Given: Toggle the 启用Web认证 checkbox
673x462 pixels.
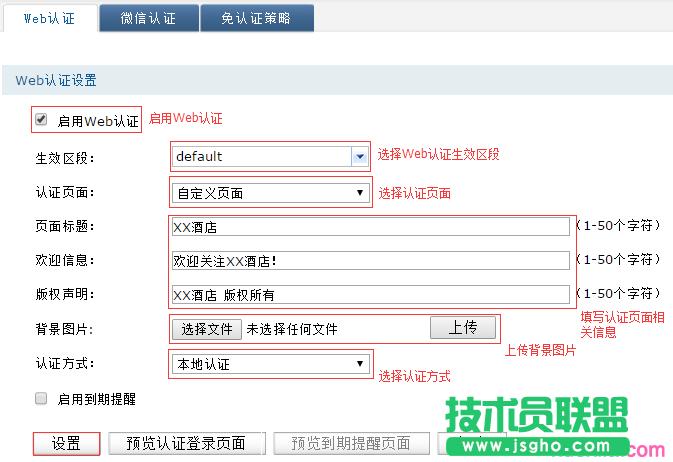Looking at the screenshot, I should click(x=41, y=120).
